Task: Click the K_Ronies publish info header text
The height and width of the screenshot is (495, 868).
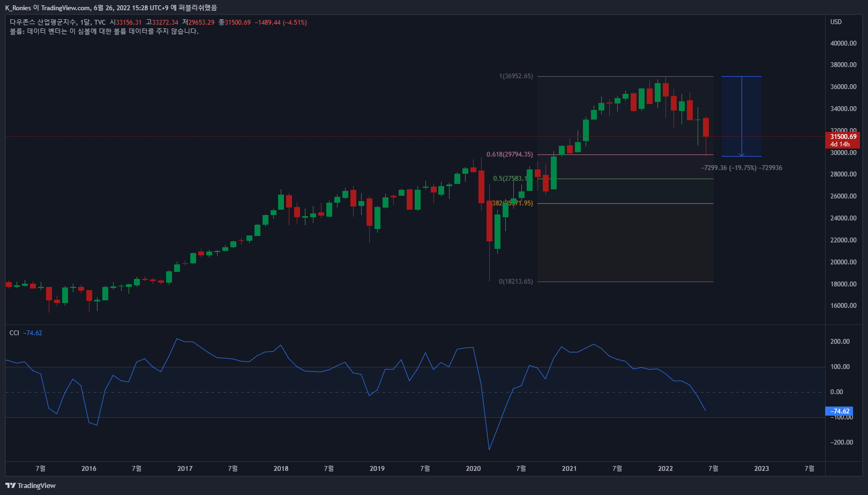Action: click(x=111, y=8)
